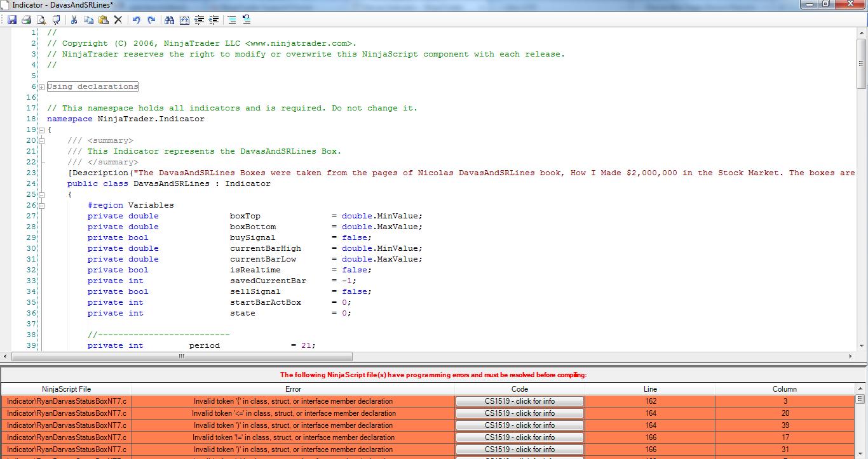868x459 pixels.
Task: Cut selection using scissors icon
Action: point(74,20)
